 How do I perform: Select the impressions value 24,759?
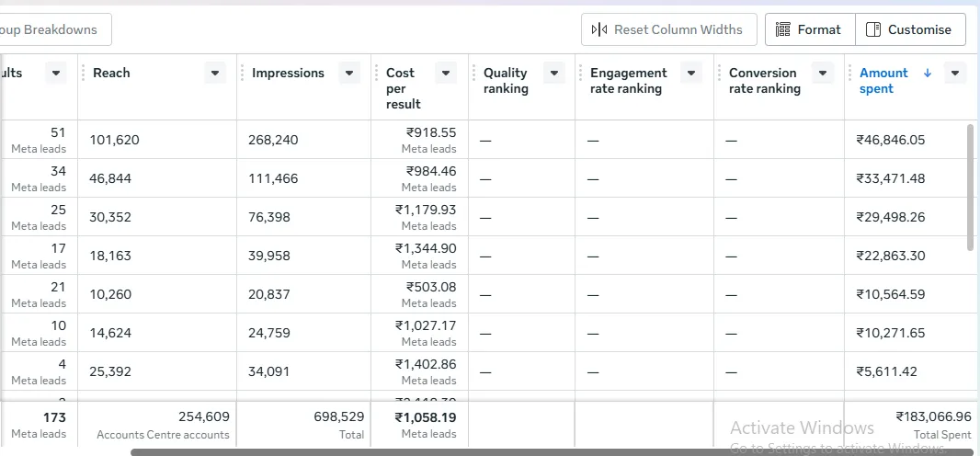coord(269,333)
